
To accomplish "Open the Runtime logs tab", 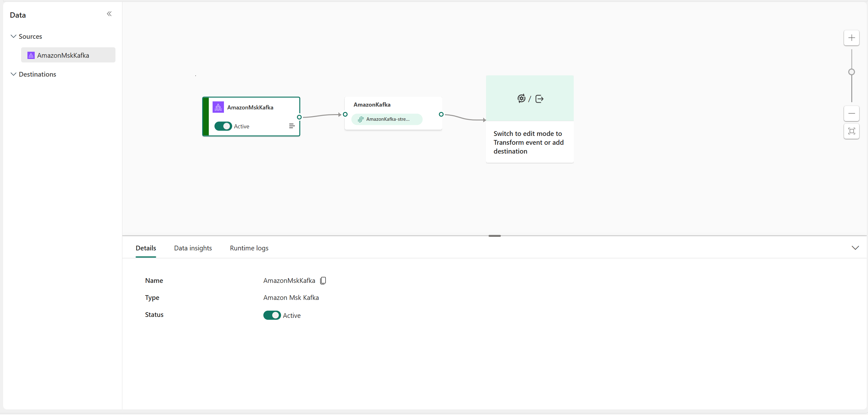I will [249, 248].
